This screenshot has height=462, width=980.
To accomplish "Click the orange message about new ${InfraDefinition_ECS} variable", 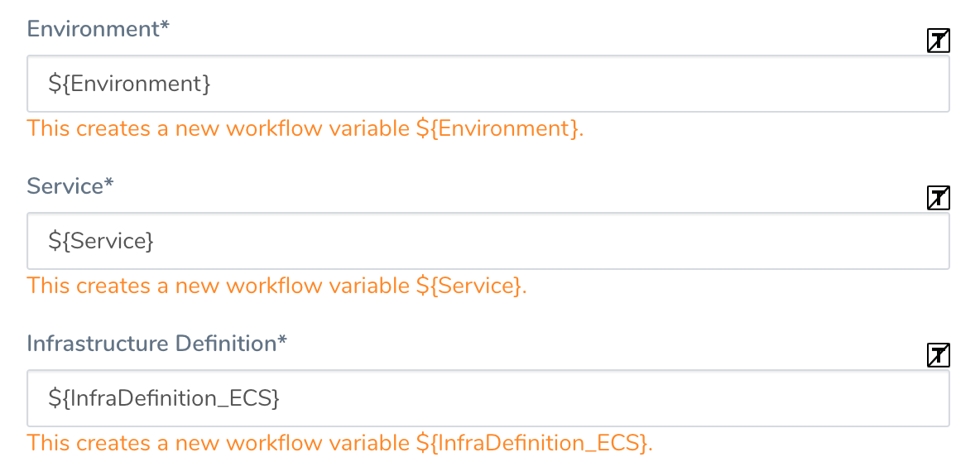I will [340, 443].
